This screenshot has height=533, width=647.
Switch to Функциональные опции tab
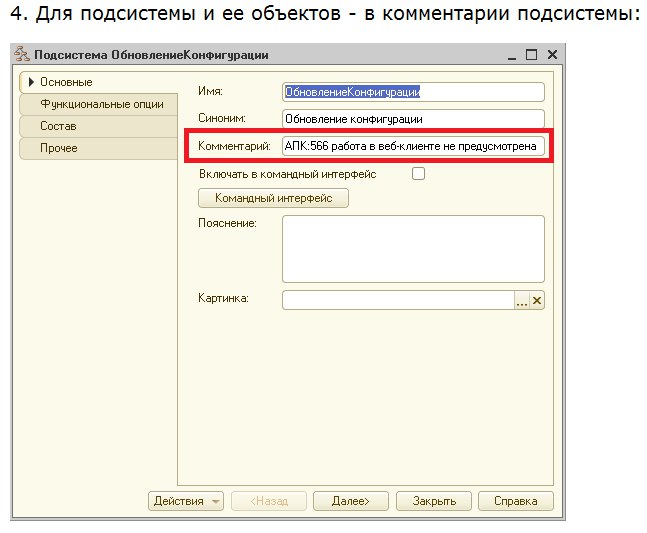click(98, 104)
